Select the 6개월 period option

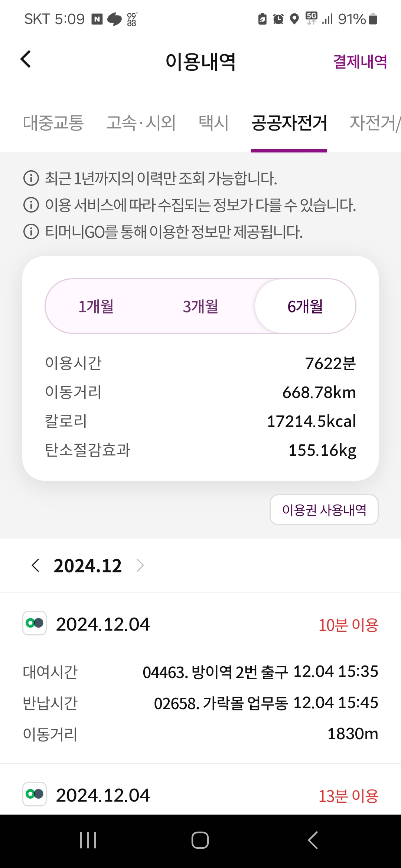(x=305, y=306)
